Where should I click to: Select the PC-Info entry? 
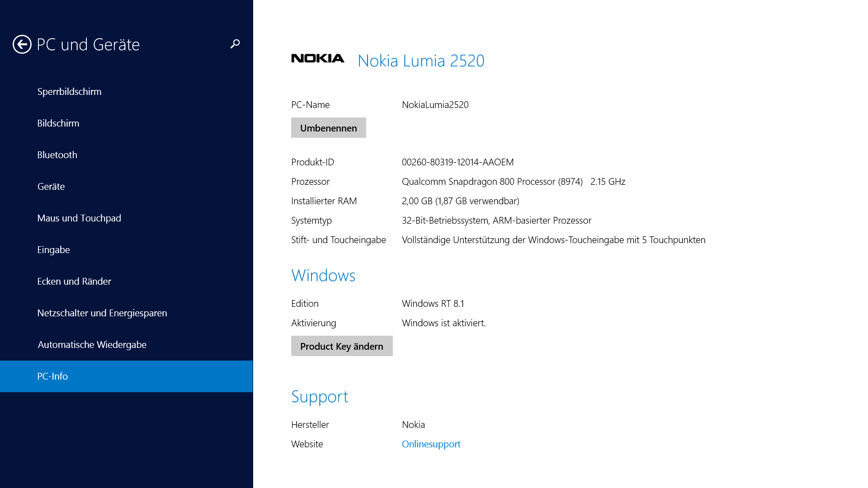click(x=52, y=376)
